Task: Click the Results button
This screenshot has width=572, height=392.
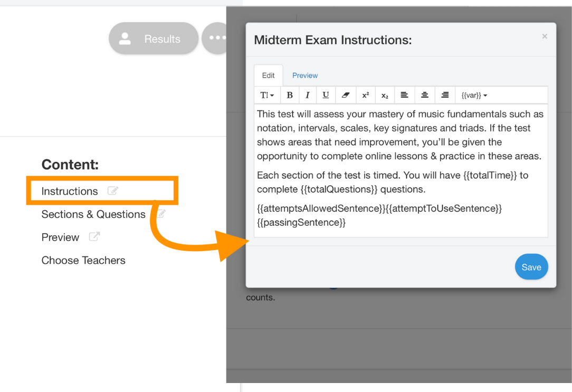Action: tap(154, 39)
